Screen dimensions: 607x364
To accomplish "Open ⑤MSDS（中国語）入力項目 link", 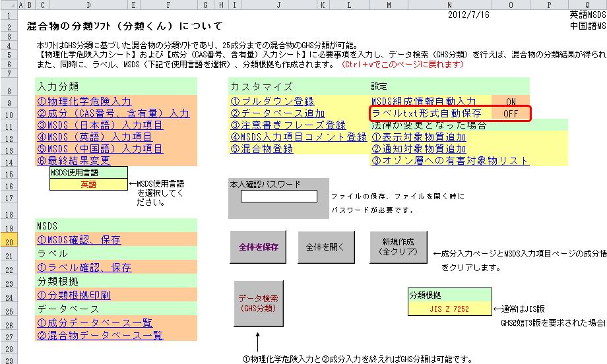I will [100, 149].
